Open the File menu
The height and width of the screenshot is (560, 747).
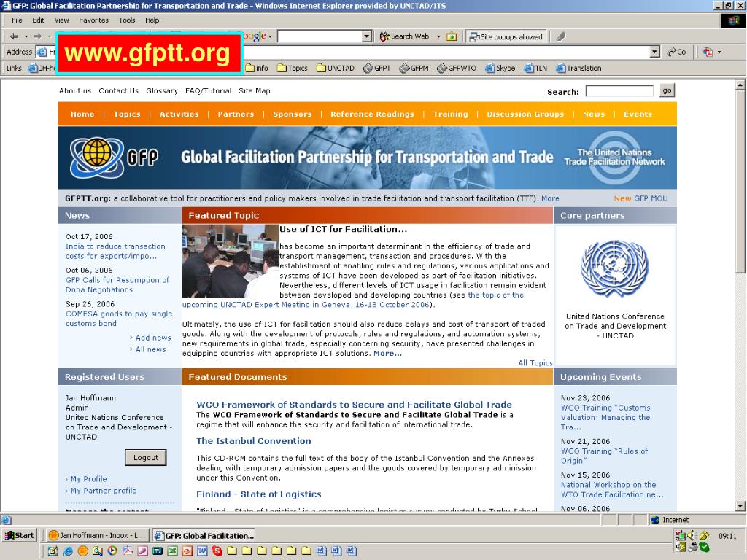coord(17,20)
